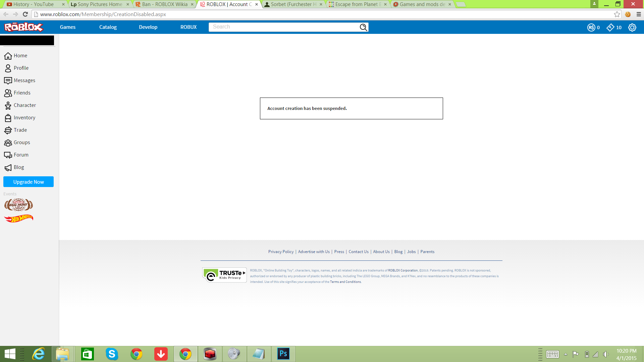Screen dimensions: 644x362
Task: Click the Photoshop taskbar icon
Action: click(283, 354)
